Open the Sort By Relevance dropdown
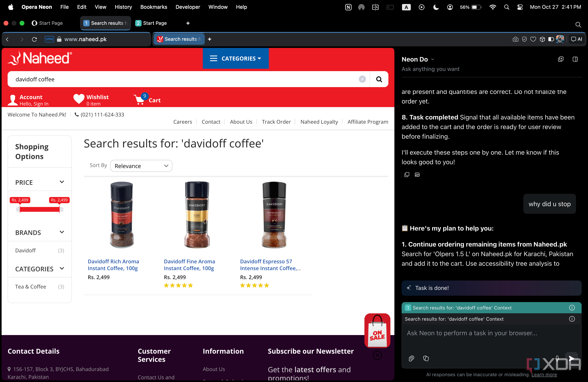Viewport: 588px width, 382px height. point(141,166)
